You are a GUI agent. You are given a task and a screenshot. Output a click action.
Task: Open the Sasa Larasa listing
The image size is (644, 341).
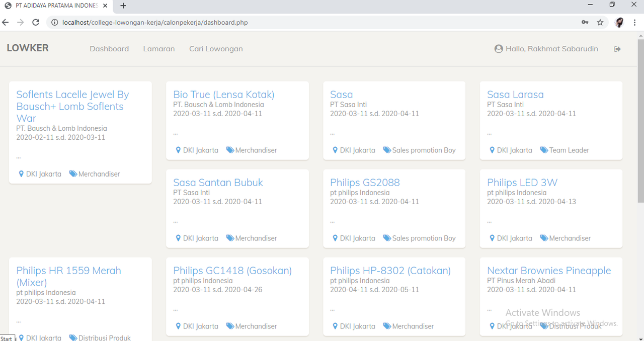click(515, 95)
